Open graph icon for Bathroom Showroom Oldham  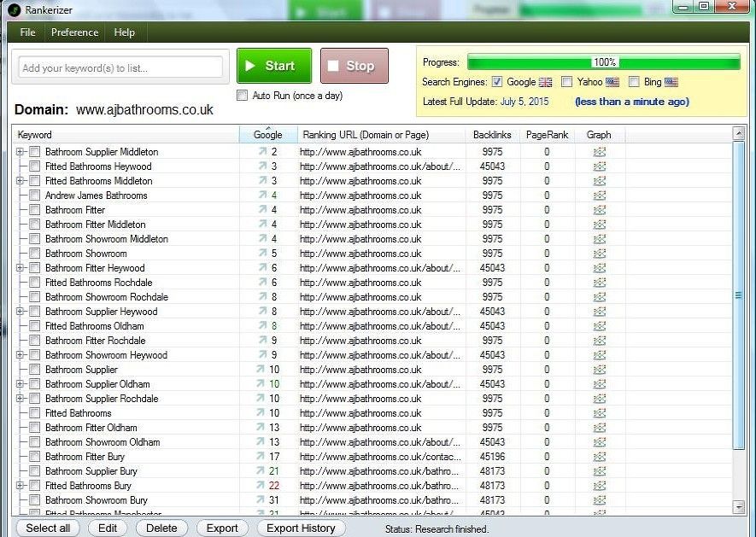600,442
